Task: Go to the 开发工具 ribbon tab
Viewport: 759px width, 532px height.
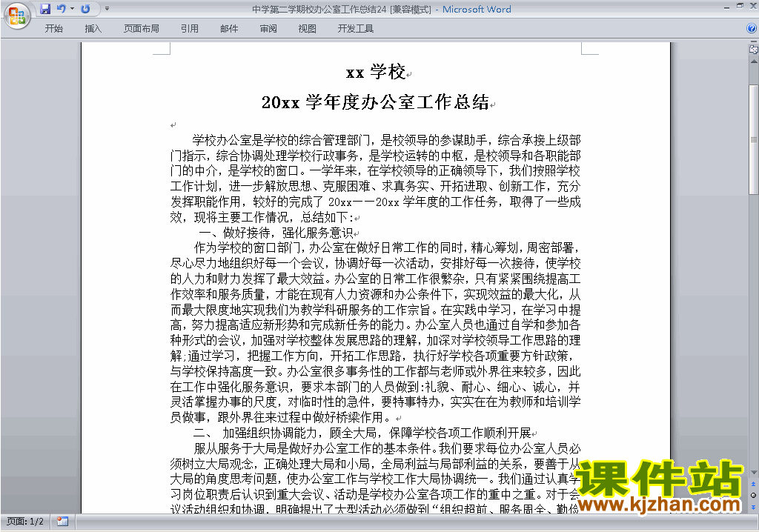Action: click(356, 29)
